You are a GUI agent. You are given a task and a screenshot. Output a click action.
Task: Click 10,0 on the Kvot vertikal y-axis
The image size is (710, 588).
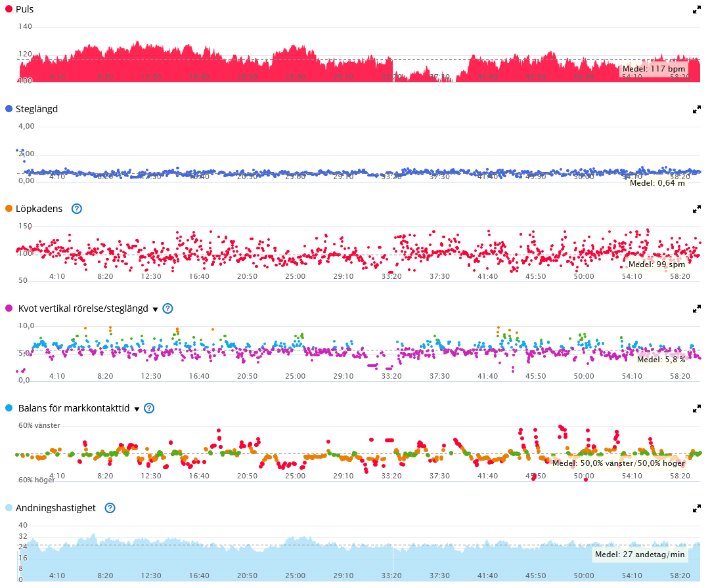[x=26, y=325]
